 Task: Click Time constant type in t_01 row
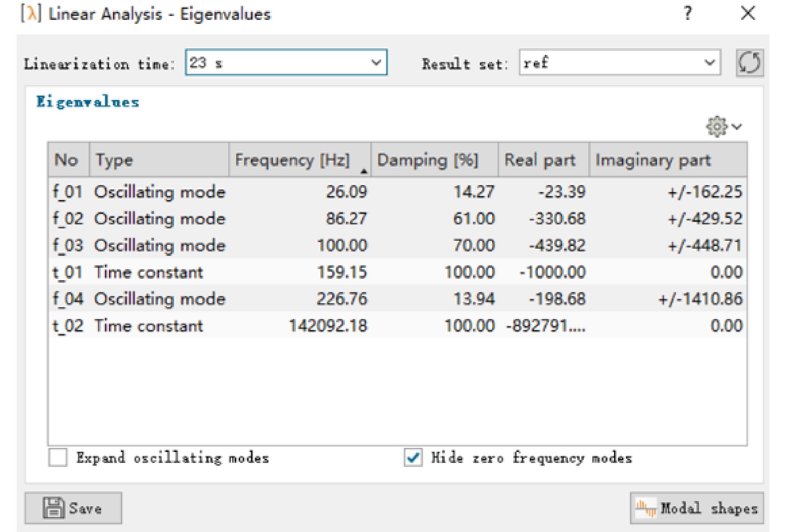[148, 272]
